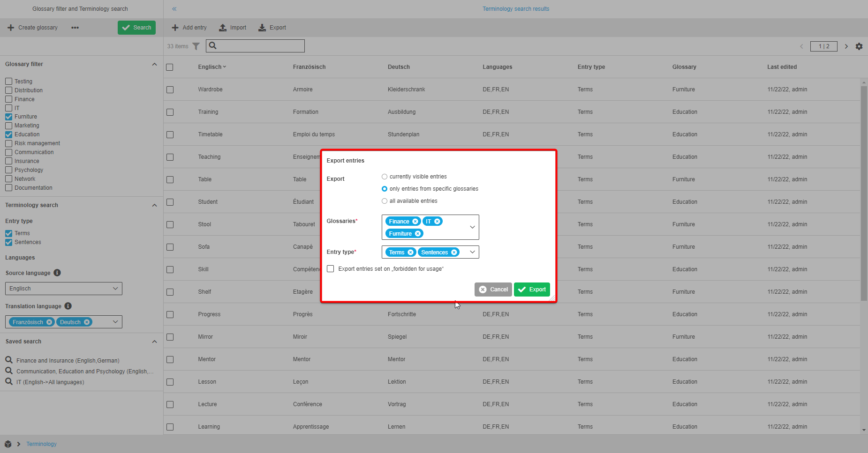This screenshot has width=868, height=453.
Task: Sort by the Last edited column header
Action: click(x=782, y=67)
